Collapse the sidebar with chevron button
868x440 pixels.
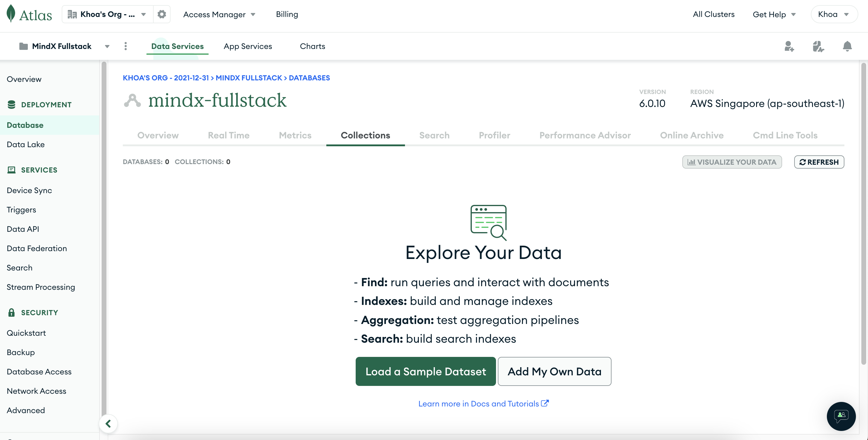pos(108,423)
